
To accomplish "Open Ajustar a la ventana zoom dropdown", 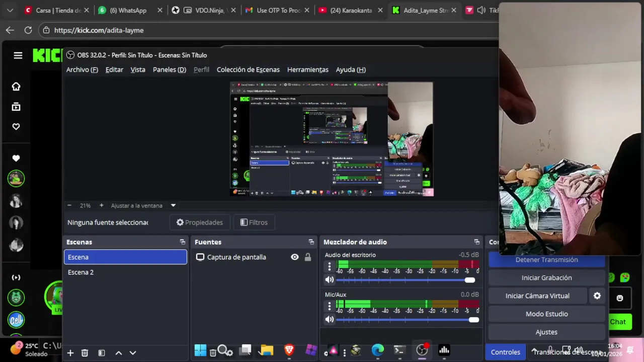I will coord(173,206).
